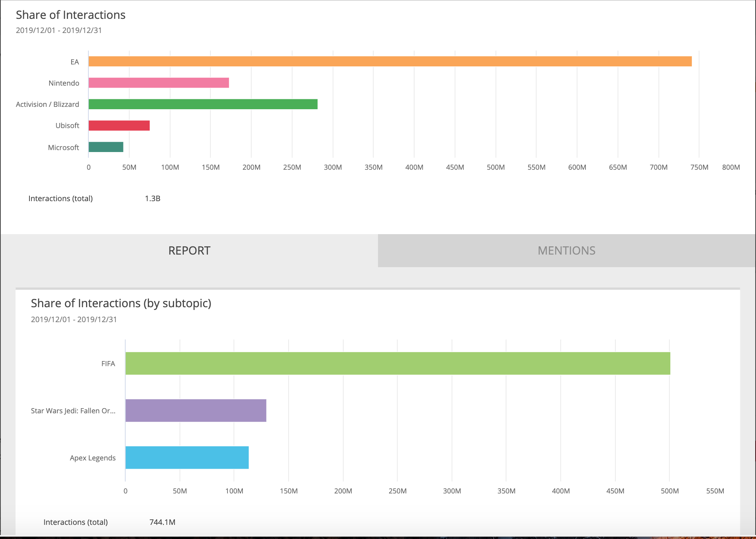Click the top chart's date range text

pyautogui.click(x=59, y=31)
